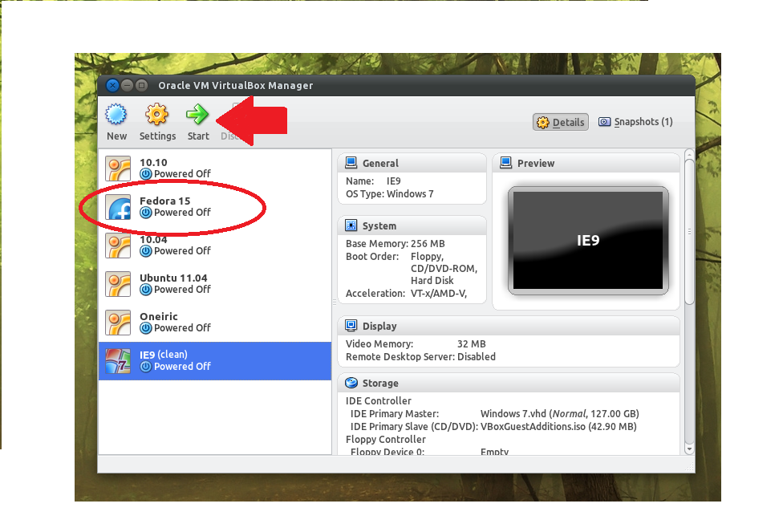Select the IE9 (clean) name text
Viewport: 783px width, 532px height.
pos(164,355)
